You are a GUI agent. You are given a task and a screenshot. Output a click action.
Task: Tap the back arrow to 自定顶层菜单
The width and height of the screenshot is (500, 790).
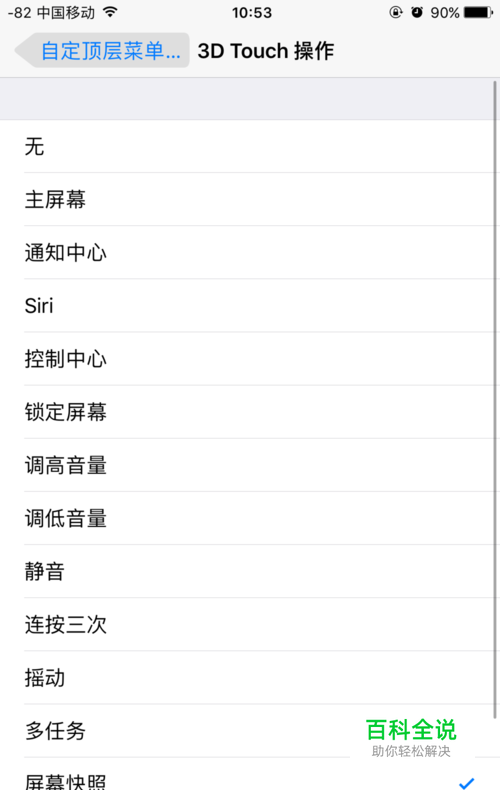click(x=102, y=50)
